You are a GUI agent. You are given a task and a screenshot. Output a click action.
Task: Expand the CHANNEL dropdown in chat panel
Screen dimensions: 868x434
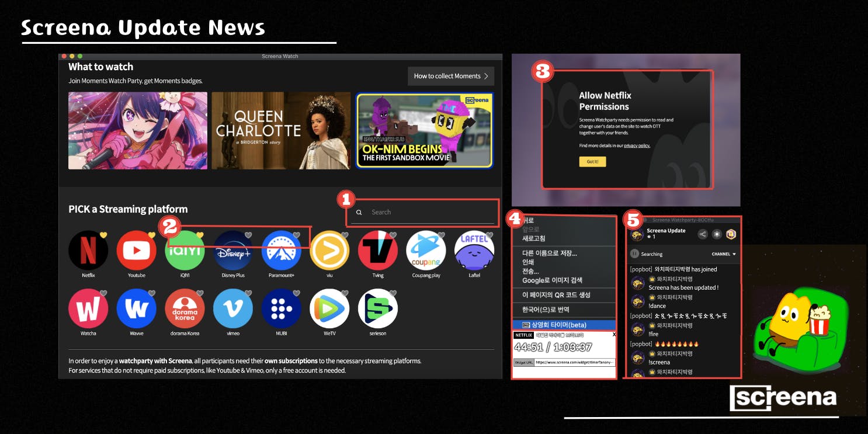(x=724, y=254)
